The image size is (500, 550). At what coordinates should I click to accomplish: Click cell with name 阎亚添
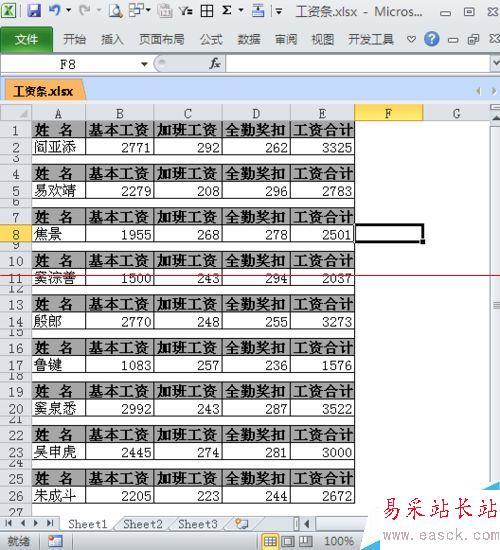pos(58,147)
